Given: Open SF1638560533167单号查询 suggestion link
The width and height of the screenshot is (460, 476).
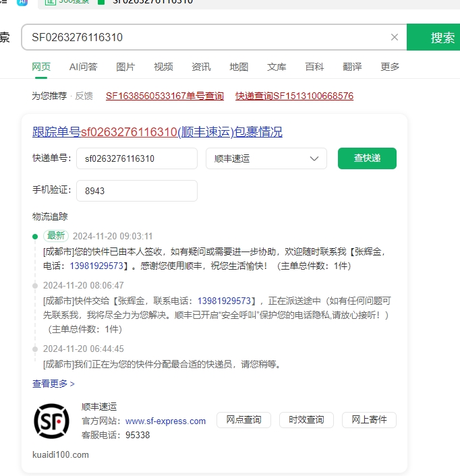Looking at the screenshot, I should [165, 96].
